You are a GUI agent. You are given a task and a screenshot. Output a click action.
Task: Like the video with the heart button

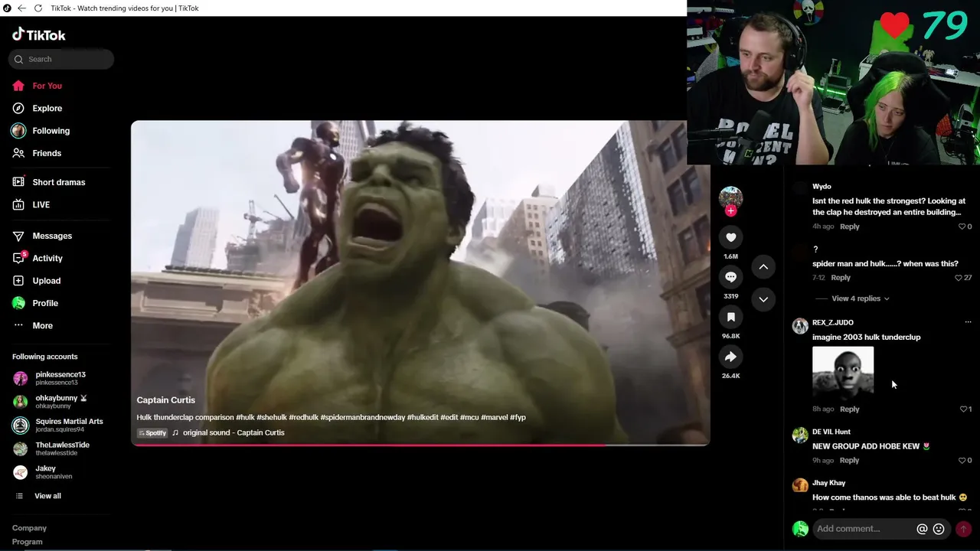(730, 237)
